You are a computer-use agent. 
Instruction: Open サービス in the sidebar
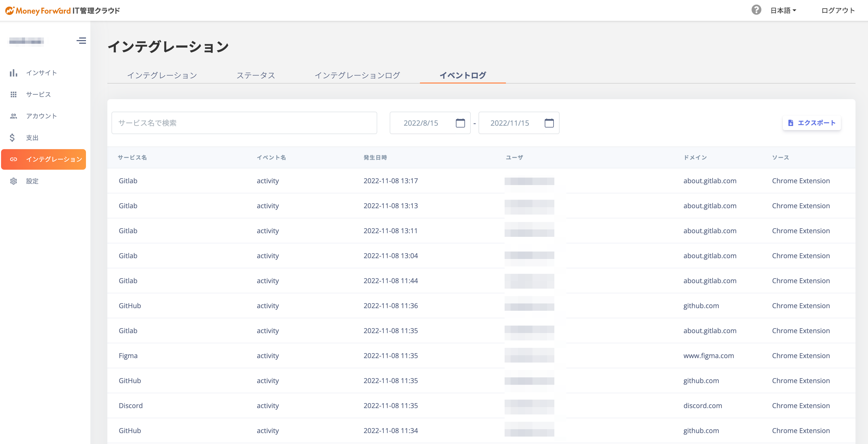click(38, 94)
